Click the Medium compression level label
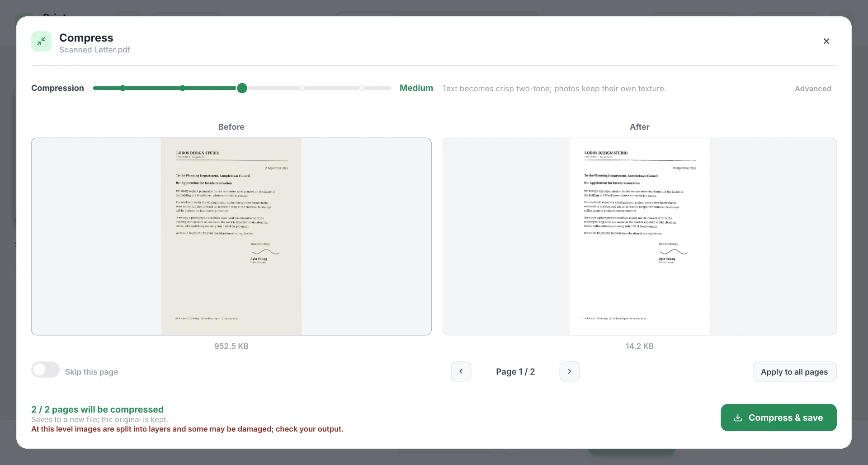 tap(416, 88)
